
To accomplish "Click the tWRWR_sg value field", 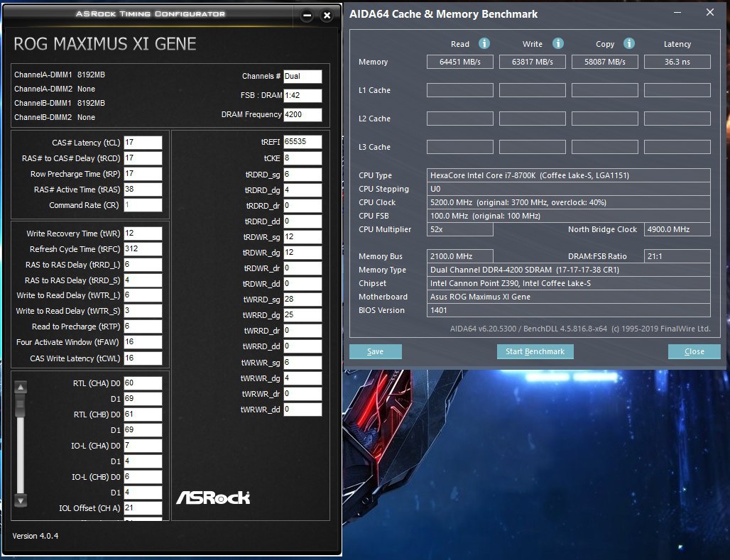I will (303, 363).
